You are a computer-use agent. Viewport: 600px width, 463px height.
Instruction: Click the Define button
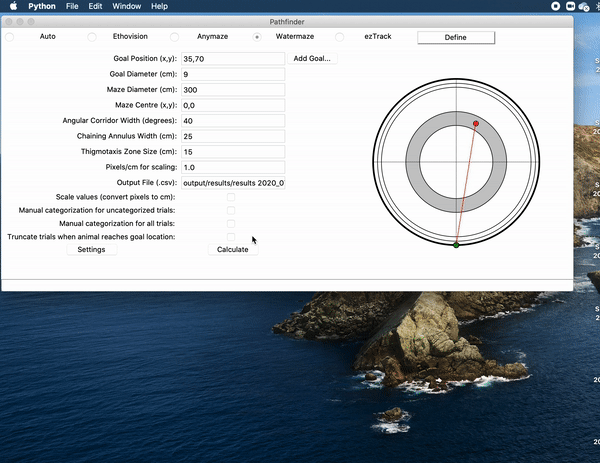point(456,37)
